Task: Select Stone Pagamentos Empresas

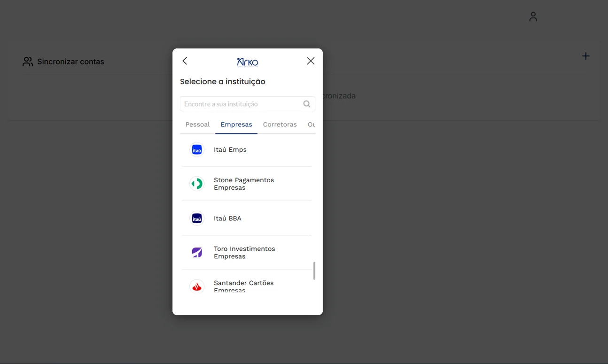Action: pyautogui.click(x=247, y=184)
